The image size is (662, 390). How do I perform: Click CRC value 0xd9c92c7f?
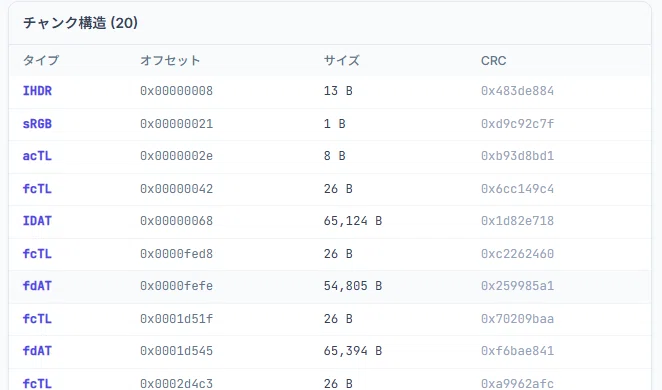(x=517, y=124)
